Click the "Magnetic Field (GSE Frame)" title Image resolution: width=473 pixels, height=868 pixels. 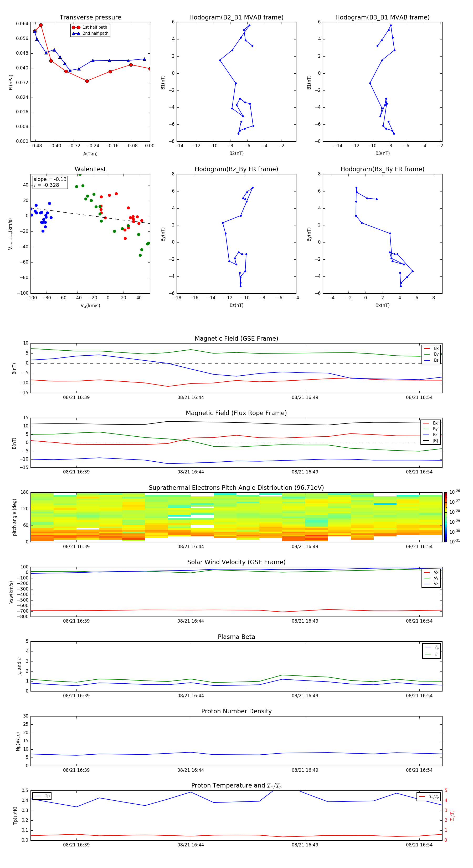pos(236,339)
